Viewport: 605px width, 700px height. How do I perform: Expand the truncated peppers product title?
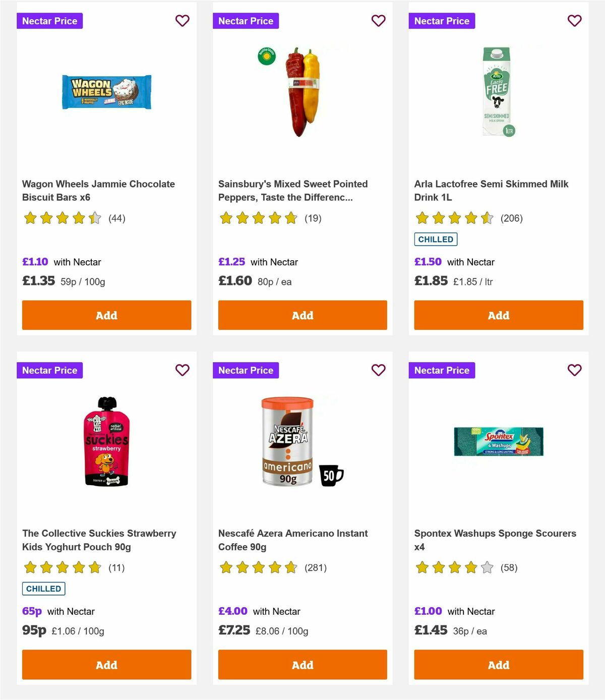[x=292, y=191]
